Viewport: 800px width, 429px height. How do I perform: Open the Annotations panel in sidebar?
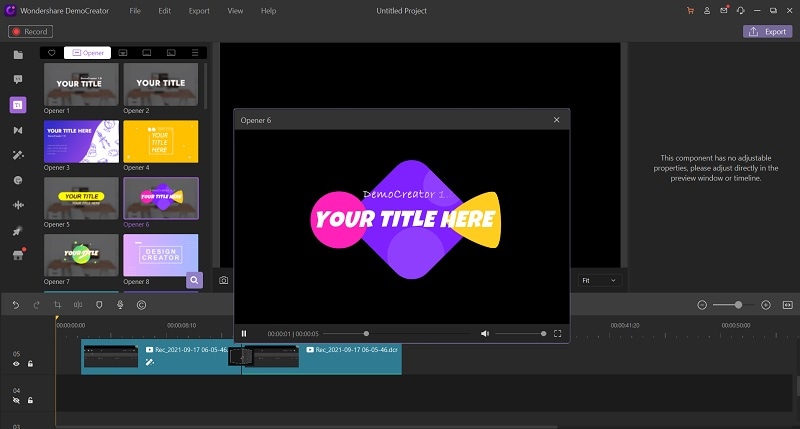click(18, 79)
